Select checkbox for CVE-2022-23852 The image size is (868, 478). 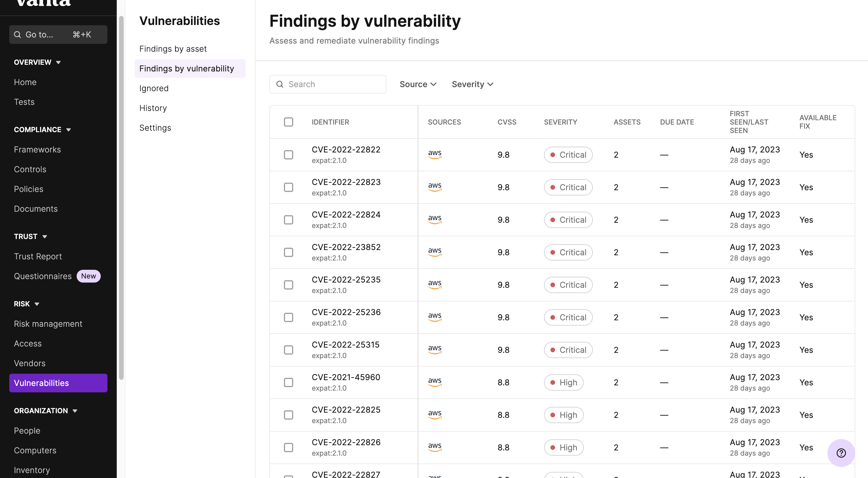(289, 252)
